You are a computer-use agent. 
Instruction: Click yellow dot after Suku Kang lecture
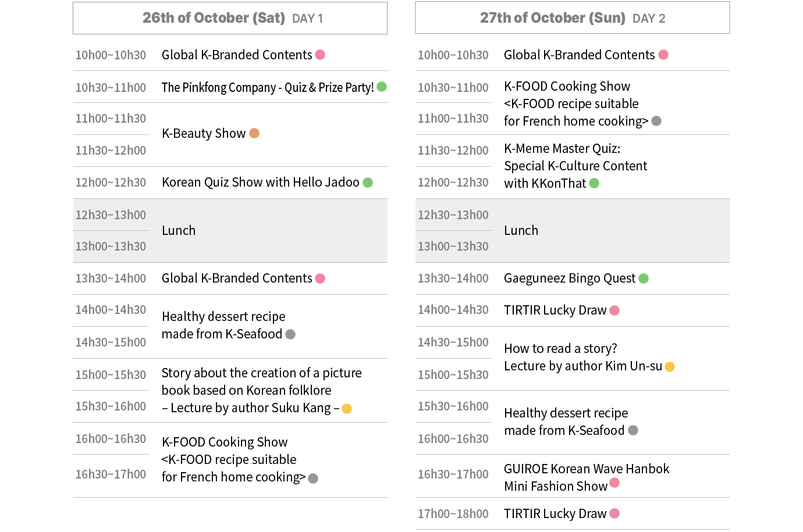pos(347,409)
